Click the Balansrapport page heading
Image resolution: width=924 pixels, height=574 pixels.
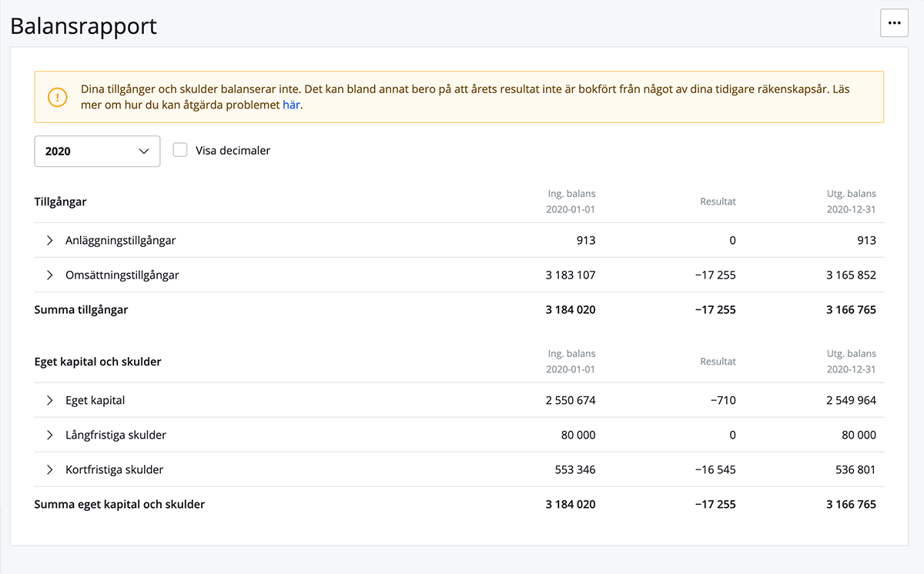tap(83, 25)
